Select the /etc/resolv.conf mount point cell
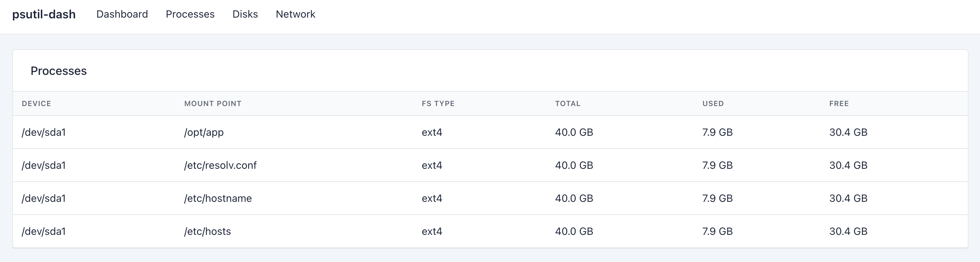 pos(220,165)
